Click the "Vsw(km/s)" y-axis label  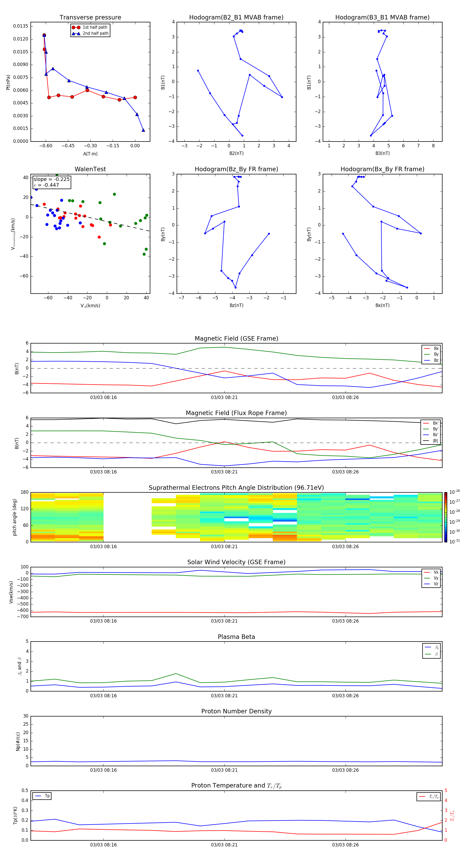tap(11, 592)
